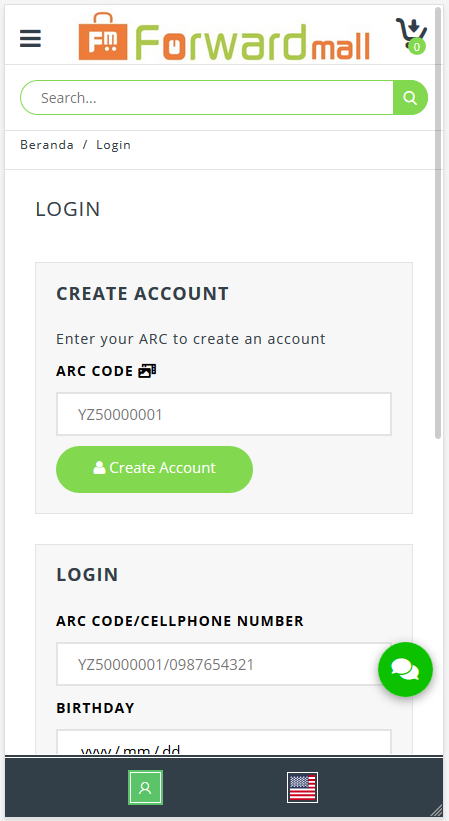The image size is (449, 821).
Task: Click the Forwardmall logo
Action: 224,37
